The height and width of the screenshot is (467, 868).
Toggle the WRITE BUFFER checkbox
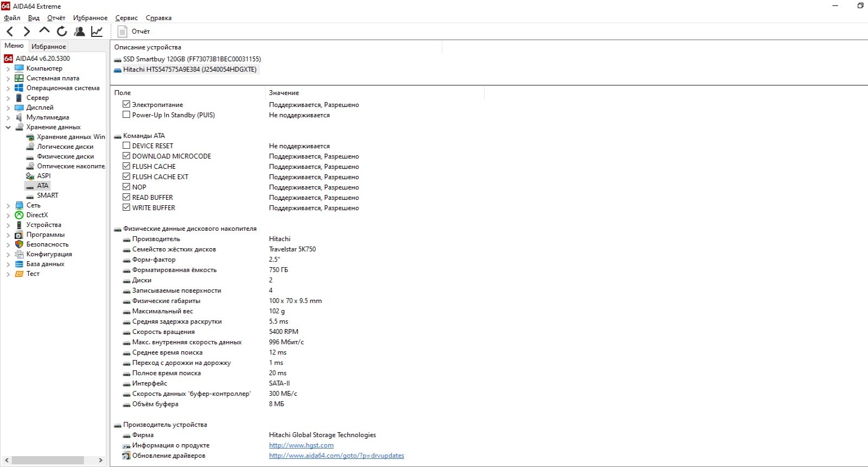pos(126,207)
